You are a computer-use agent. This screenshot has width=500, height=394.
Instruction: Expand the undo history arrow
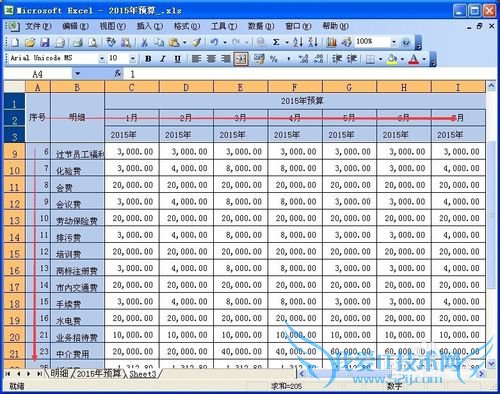tap(225, 42)
